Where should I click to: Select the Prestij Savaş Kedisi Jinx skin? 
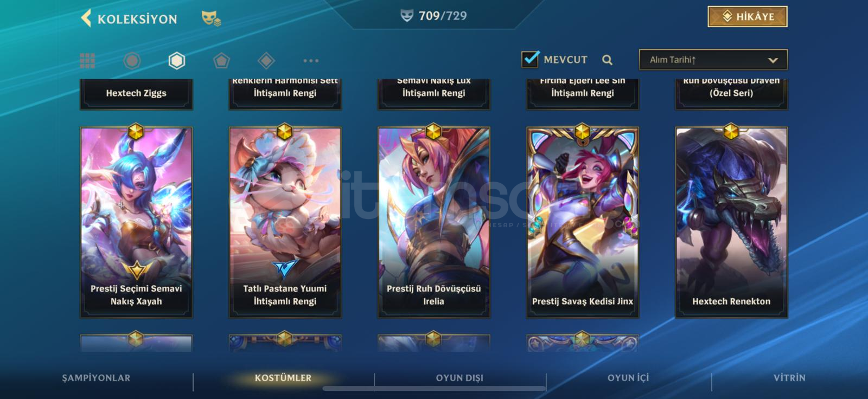click(583, 222)
